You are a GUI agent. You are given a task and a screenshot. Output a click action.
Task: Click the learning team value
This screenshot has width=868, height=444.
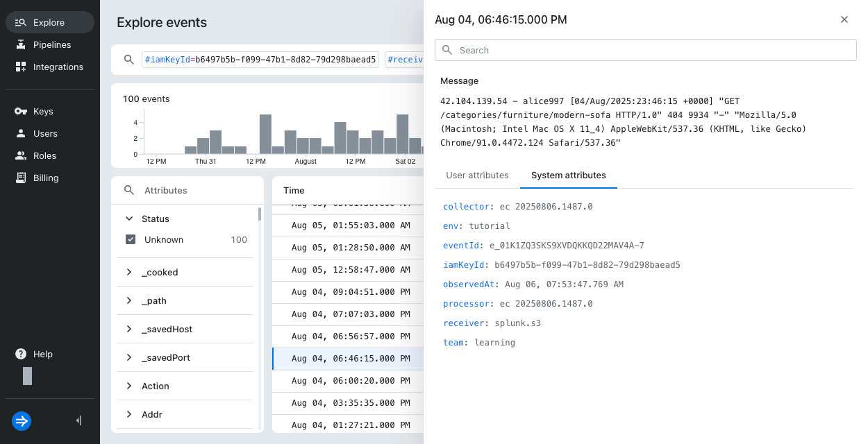tap(494, 343)
